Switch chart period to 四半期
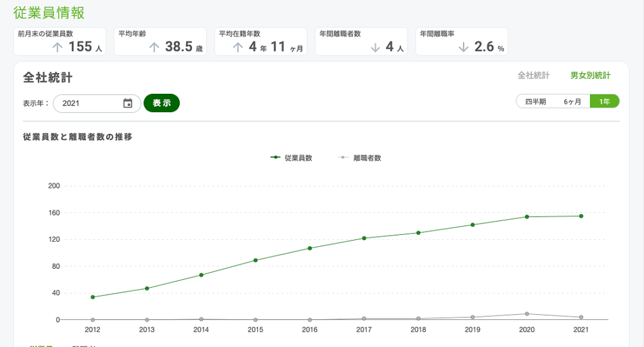644x347 pixels. [535, 101]
